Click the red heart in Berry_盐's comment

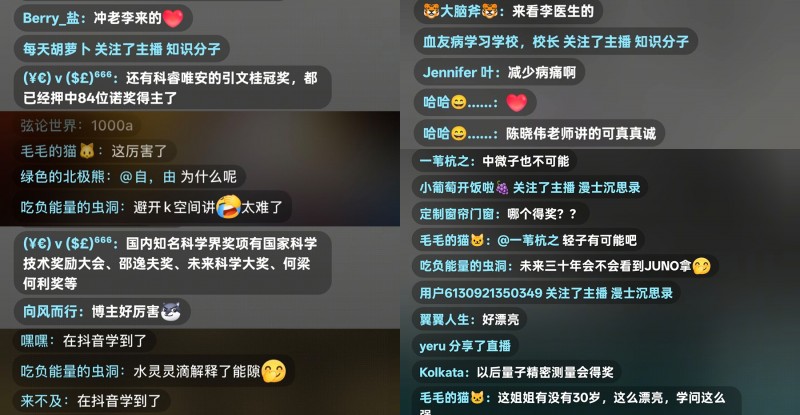coord(173,18)
